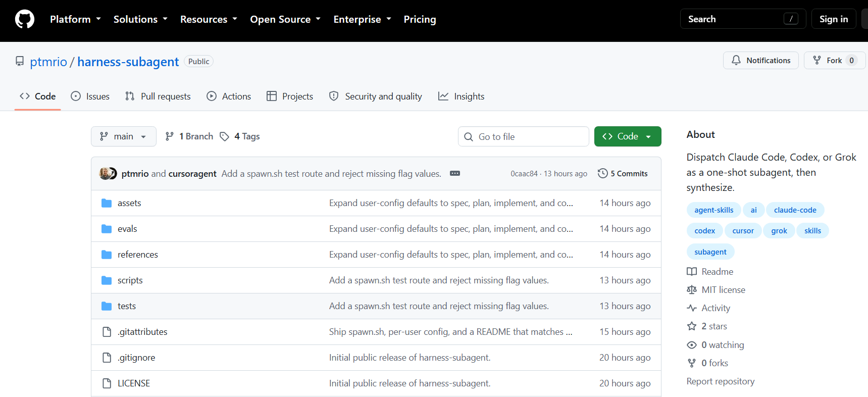Screen dimensions: 868x397
Task: Expand the Enterprise menu
Action: pyautogui.click(x=362, y=19)
